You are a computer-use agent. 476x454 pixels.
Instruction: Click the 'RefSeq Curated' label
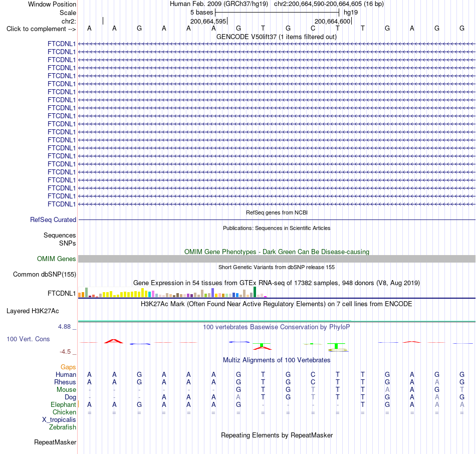click(x=53, y=219)
